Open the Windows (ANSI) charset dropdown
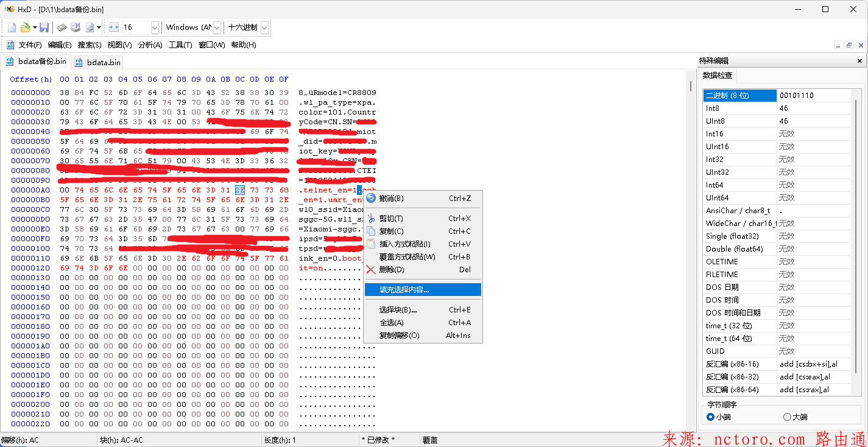 pos(217,27)
